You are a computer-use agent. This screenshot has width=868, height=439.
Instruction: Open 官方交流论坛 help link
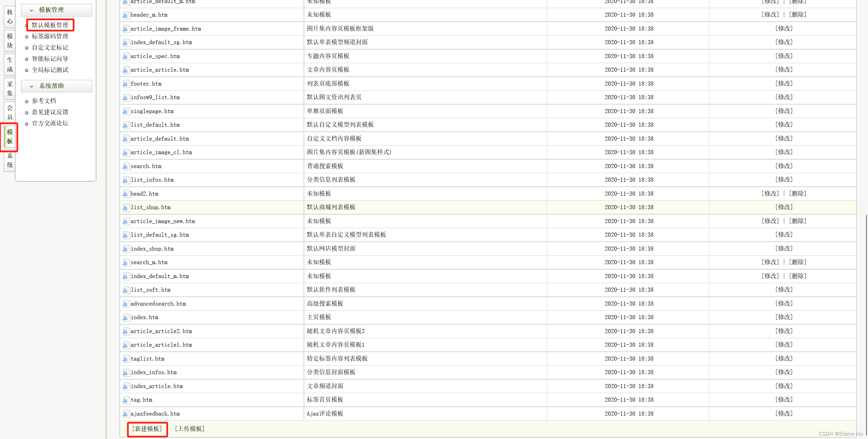(50, 123)
